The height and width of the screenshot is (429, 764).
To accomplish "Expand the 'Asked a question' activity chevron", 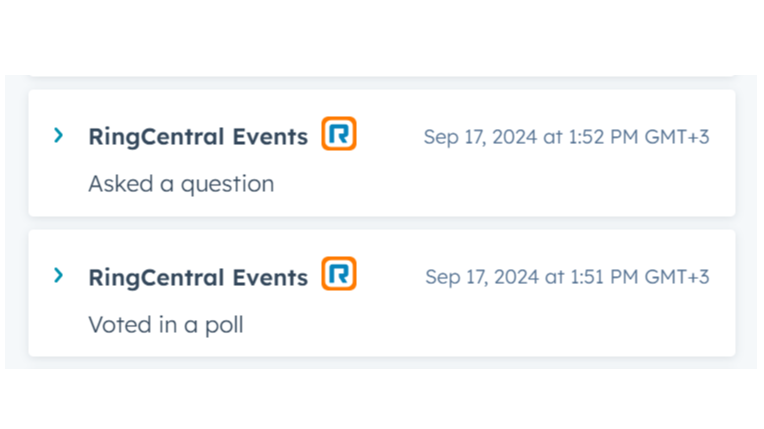I will 59,135.
